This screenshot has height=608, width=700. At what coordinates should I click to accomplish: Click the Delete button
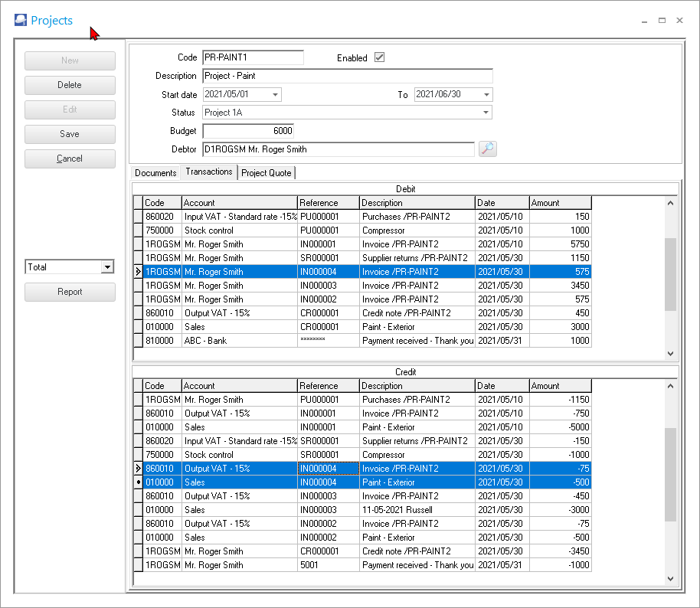tap(70, 85)
